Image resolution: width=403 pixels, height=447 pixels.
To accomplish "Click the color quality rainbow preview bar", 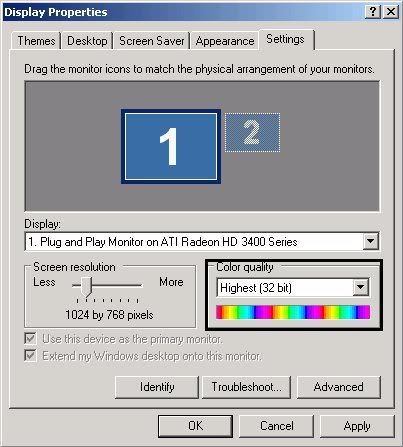I will tap(293, 312).
